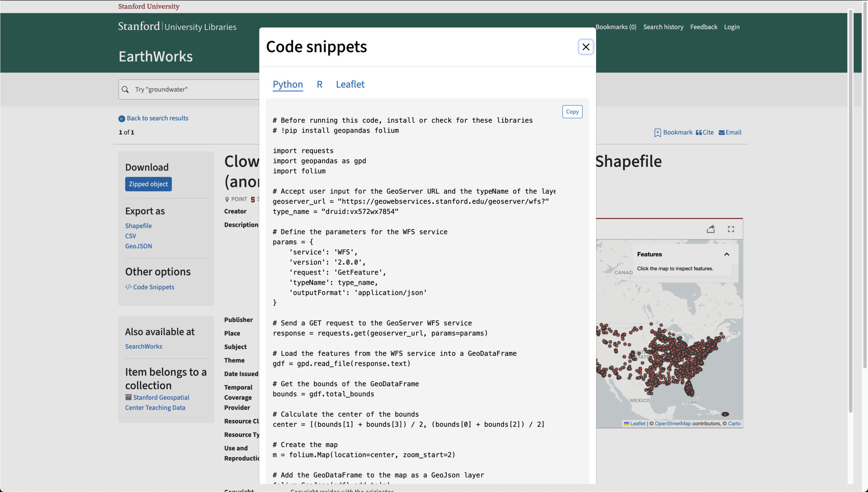Viewport: 868px width, 492px height.
Task: Click the back arrow circle icon
Action: pyautogui.click(x=122, y=118)
